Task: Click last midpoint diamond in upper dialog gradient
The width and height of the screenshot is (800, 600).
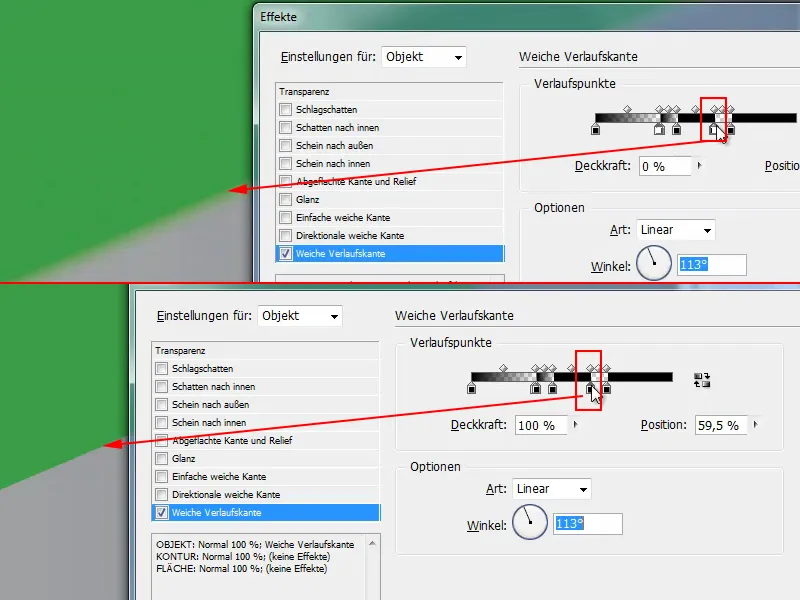Action: tap(731, 109)
